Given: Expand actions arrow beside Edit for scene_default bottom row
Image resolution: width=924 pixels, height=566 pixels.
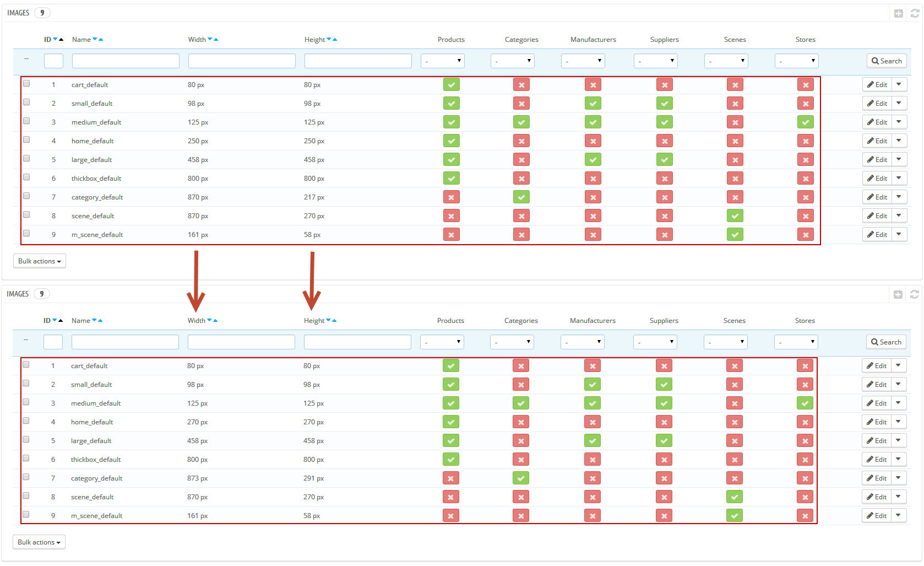Looking at the screenshot, I should (x=899, y=497).
